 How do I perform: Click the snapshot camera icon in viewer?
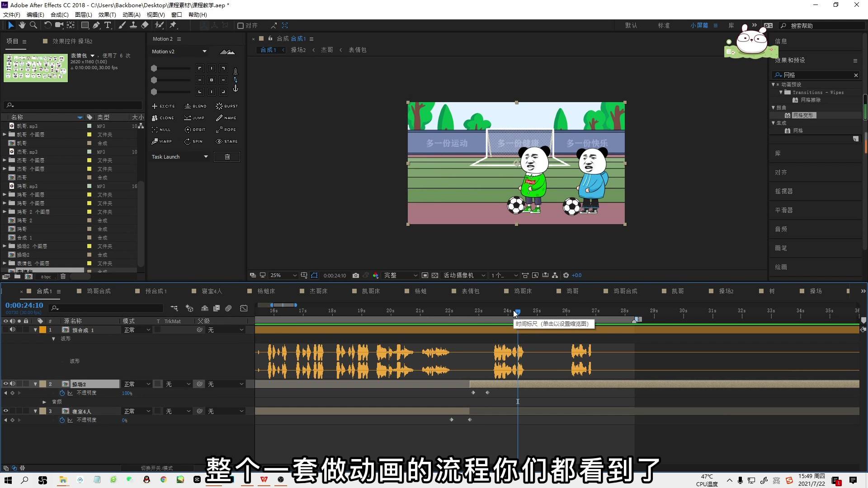356,275
